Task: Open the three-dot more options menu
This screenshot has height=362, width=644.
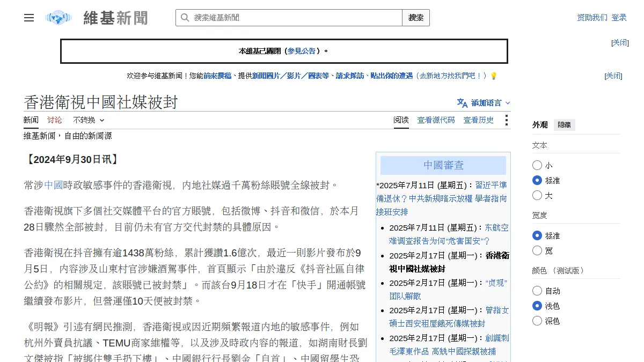Action: point(506,120)
